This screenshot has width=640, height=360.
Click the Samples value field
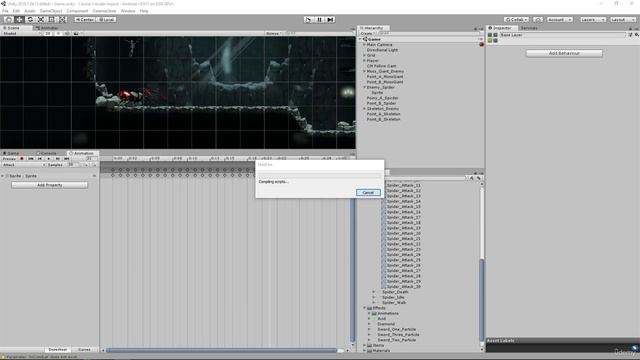72,164
